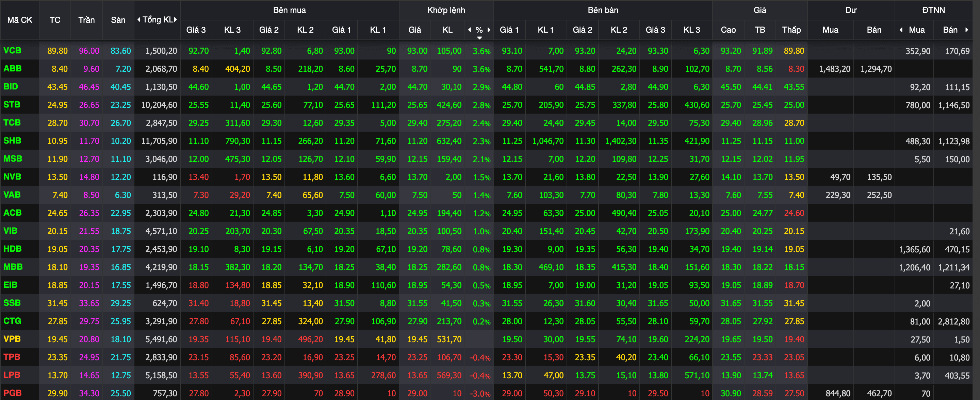Click PGB floor price 25.50
Image resolution: width=980 pixels, height=400 pixels.
(x=120, y=393)
